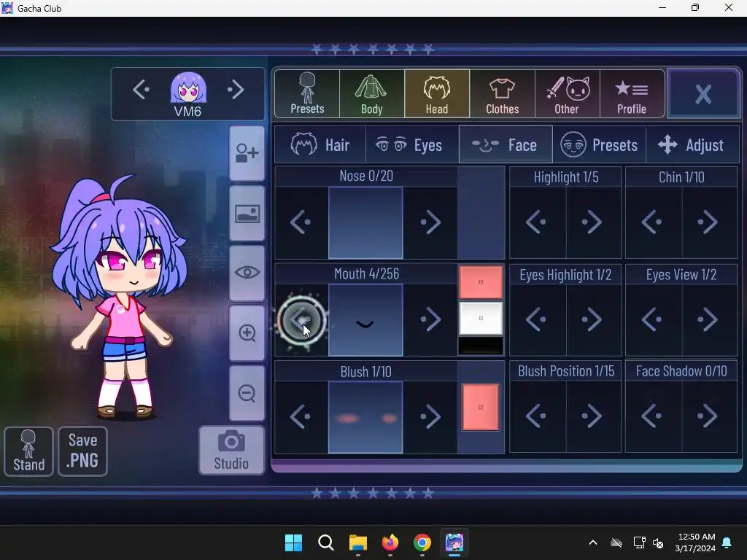Toggle the eye visibility icon
This screenshot has height=560, width=747.
pyautogui.click(x=247, y=273)
